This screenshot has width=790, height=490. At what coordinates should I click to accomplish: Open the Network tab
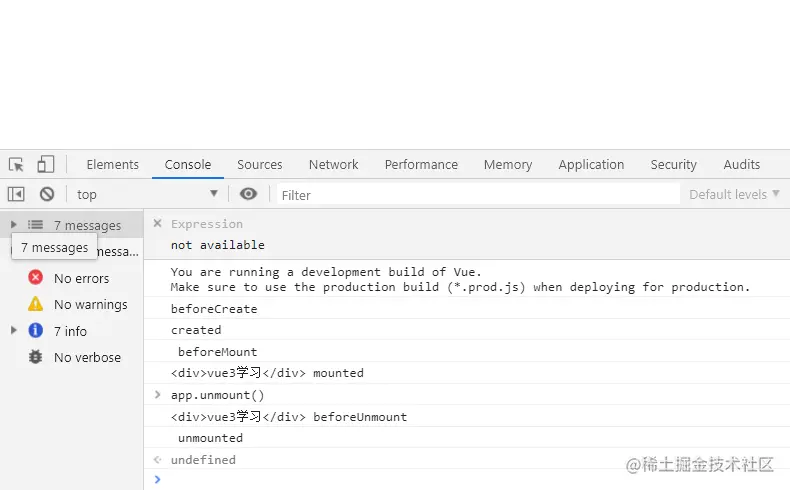333,165
